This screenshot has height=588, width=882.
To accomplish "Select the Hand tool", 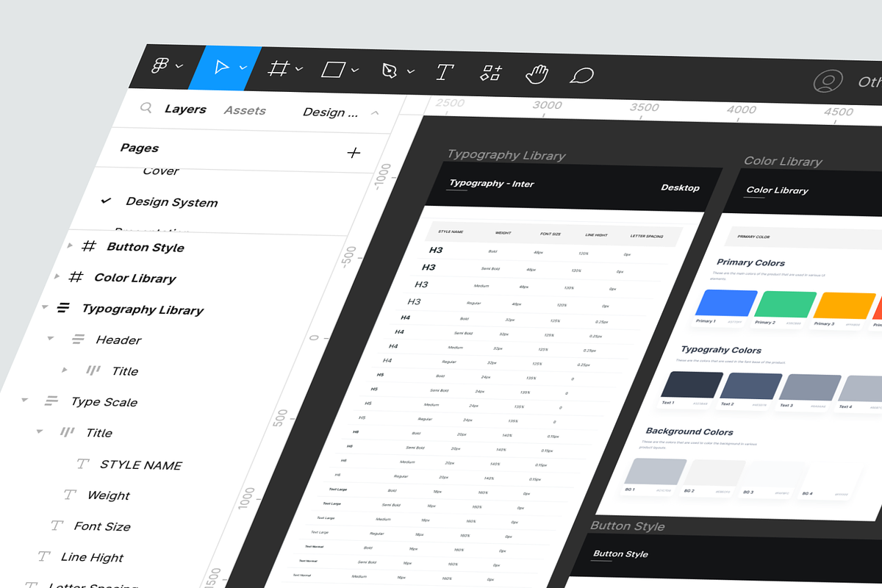I will (x=537, y=74).
